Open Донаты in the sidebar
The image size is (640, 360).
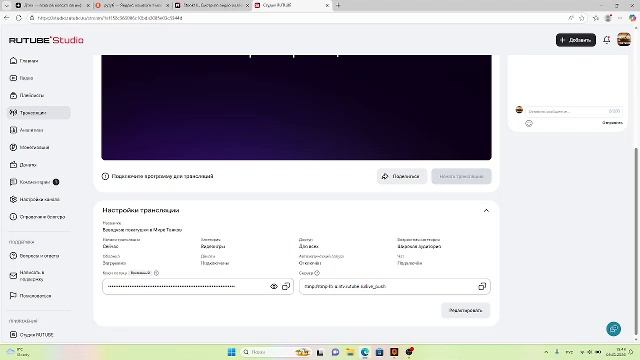(23, 165)
